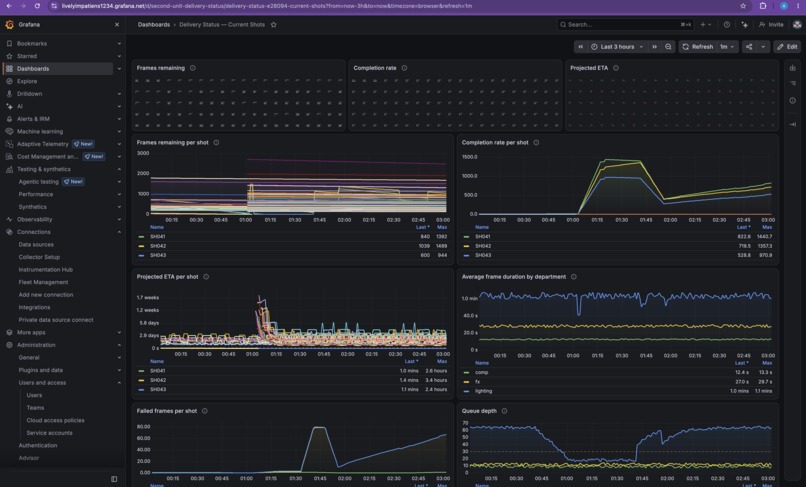This screenshot has height=487, width=806.
Task: Open the 1m refresh interval dropdown
Action: pyautogui.click(x=727, y=46)
